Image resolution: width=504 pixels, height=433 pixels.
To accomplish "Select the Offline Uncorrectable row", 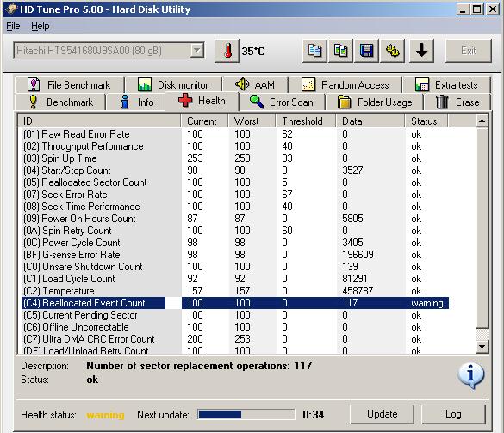I will pos(234,327).
